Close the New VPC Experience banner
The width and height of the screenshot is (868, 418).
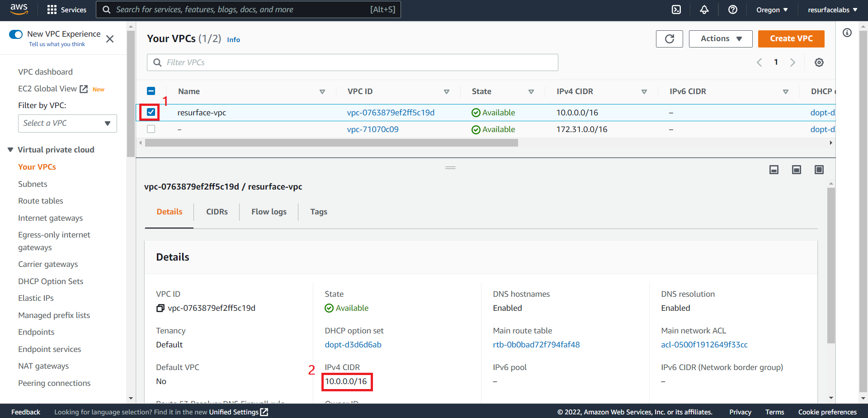pyautogui.click(x=110, y=39)
